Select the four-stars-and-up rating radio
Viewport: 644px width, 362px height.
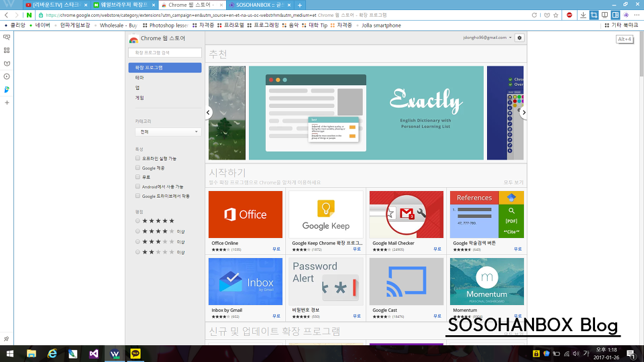coord(138,231)
